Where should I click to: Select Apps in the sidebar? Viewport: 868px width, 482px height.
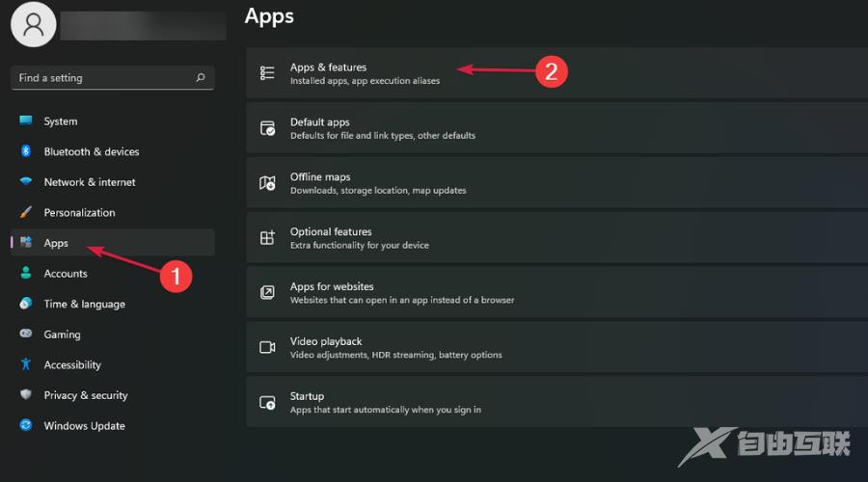coord(113,243)
